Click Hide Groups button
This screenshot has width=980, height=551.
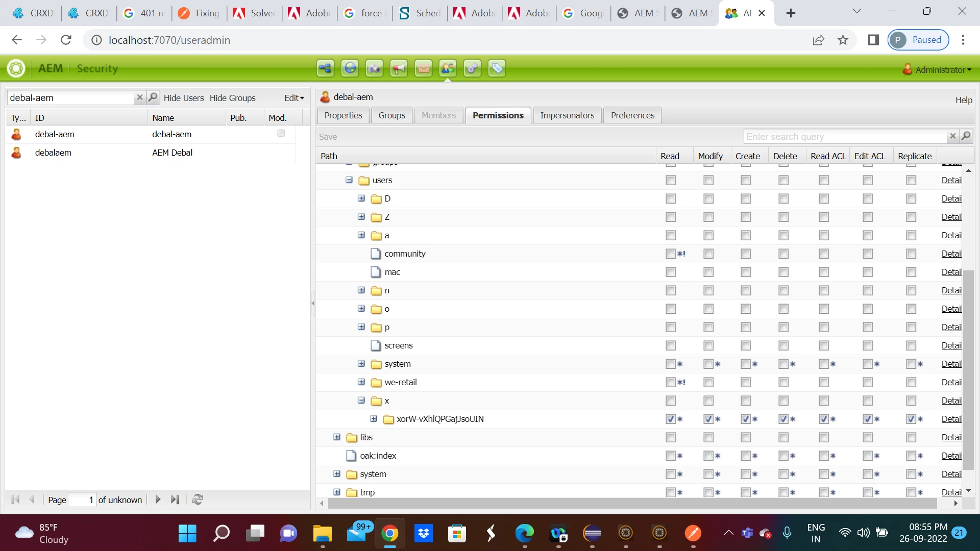[x=232, y=98]
